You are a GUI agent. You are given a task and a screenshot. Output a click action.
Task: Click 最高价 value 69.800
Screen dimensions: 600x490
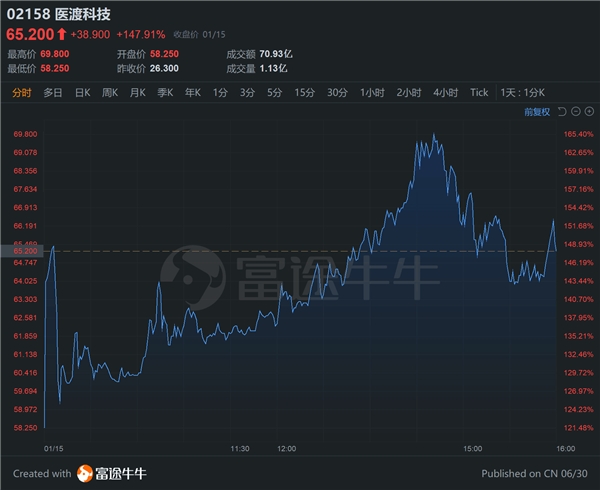(x=55, y=54)
